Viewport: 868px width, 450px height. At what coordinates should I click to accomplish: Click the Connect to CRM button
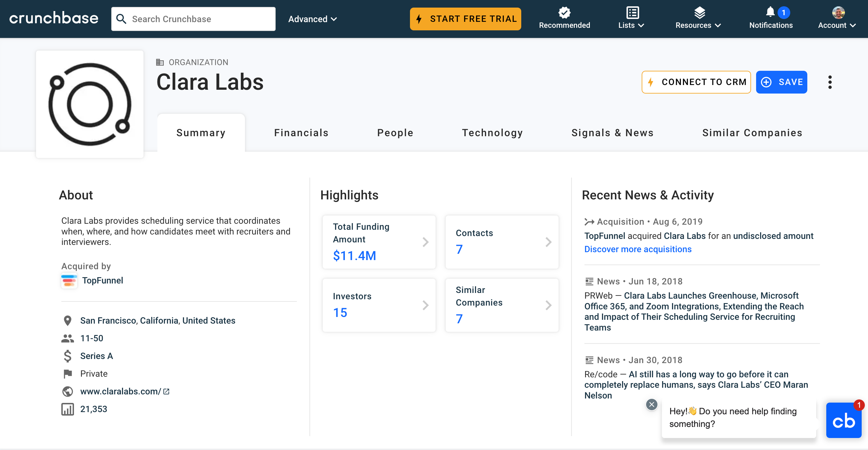(x=696, y=82)
